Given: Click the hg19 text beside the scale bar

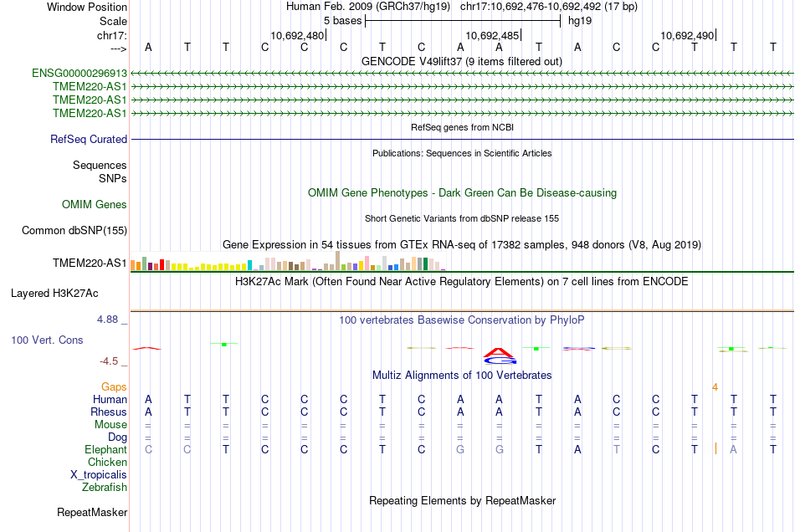Looking at the screenshot, I should tap(580, 21).
